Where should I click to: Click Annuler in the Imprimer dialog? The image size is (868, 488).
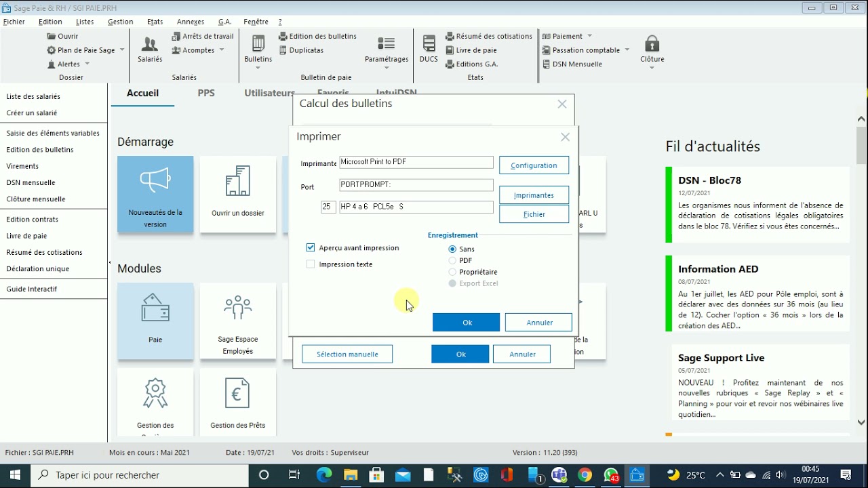[539, 323]
